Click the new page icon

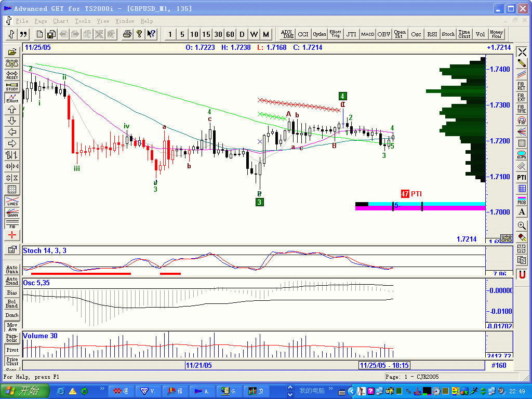pyautogui.click(x=39, y=34)
